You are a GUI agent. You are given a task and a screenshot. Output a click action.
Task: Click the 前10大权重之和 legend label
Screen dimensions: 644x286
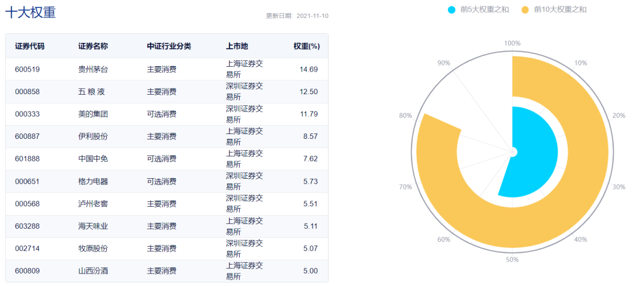pyautogui.click(x=560, y=10)
